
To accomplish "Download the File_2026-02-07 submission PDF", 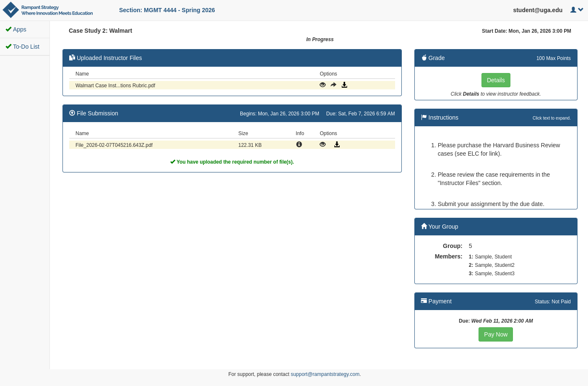I will click(337, 144).
